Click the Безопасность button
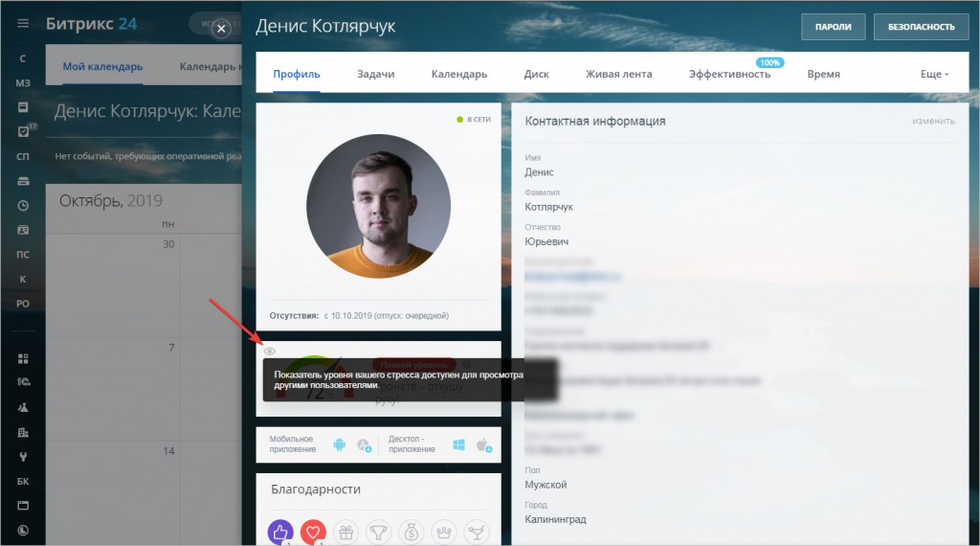 pos(921,27)
